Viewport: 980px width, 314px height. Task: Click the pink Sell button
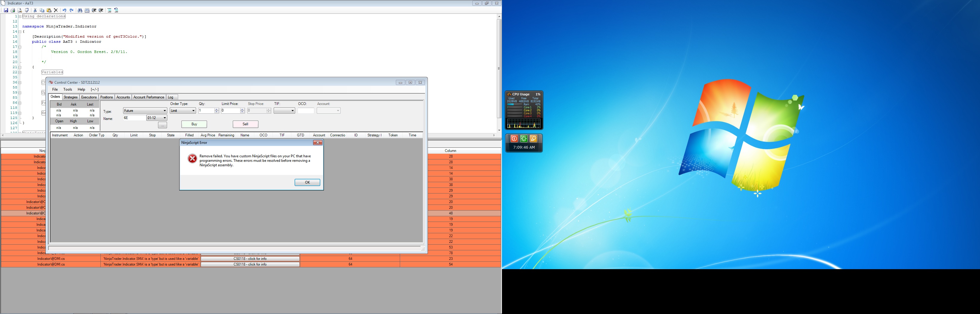coord(245,124)
